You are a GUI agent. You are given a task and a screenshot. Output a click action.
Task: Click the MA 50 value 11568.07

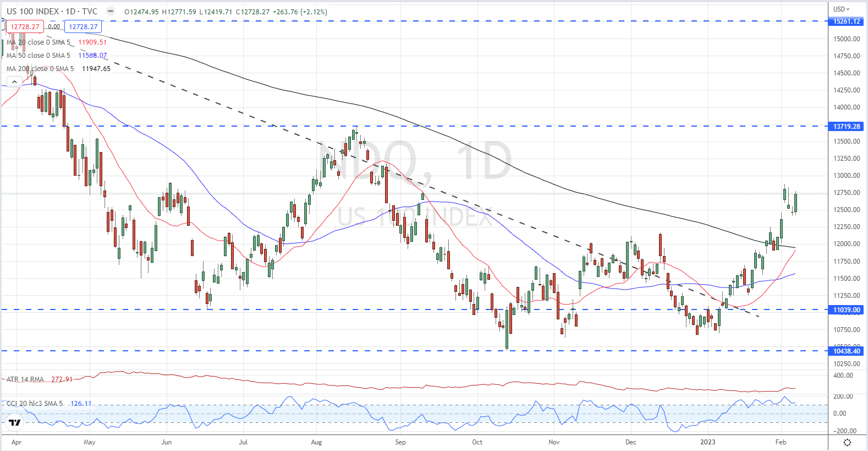(92, 55)
